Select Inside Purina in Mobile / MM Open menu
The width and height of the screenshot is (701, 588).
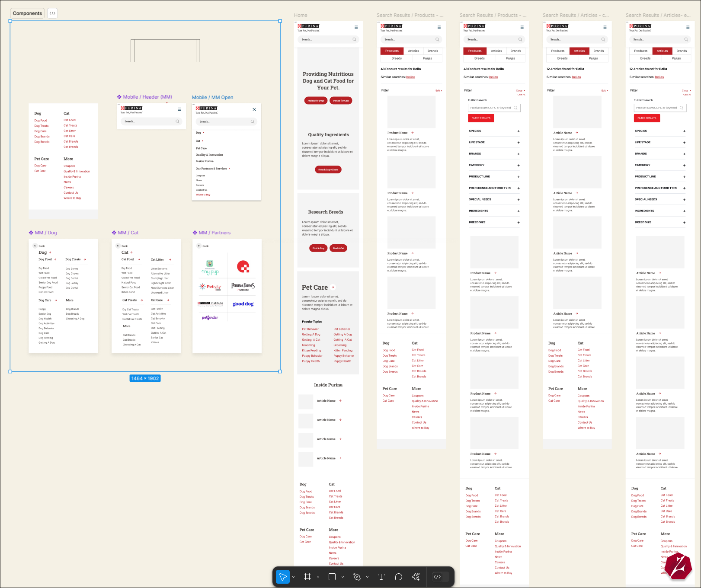[205, 161]
